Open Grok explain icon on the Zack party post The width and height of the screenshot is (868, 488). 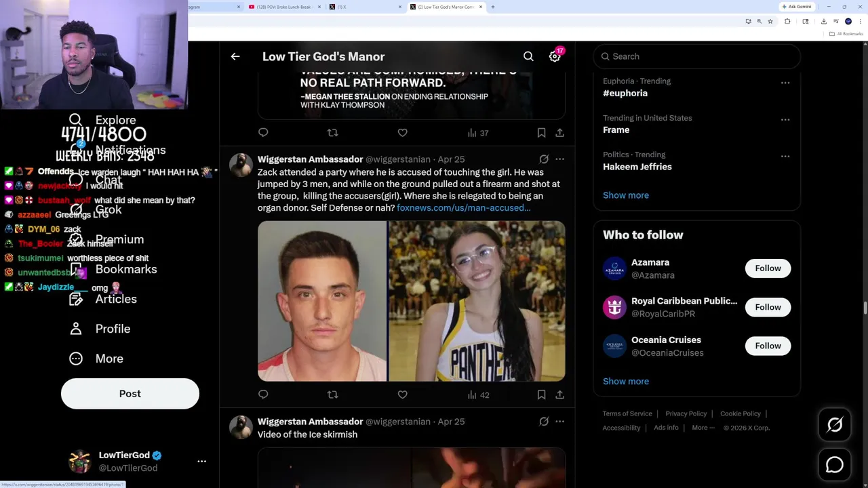point(544,159)
